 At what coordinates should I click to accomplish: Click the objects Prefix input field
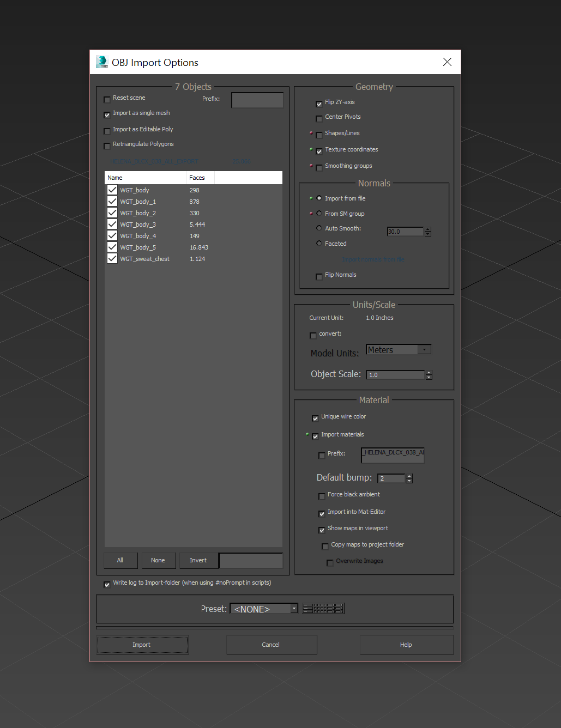tap(257, 100)
